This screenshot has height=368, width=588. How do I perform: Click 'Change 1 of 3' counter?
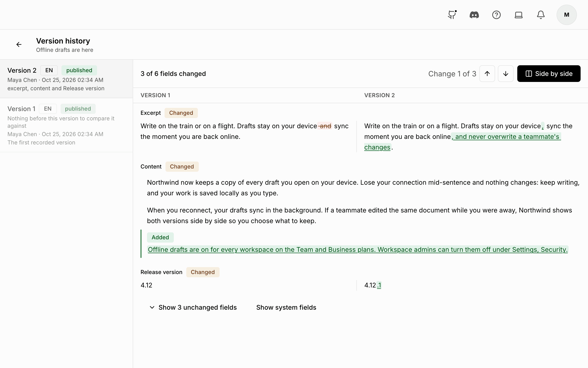(452, 74)
